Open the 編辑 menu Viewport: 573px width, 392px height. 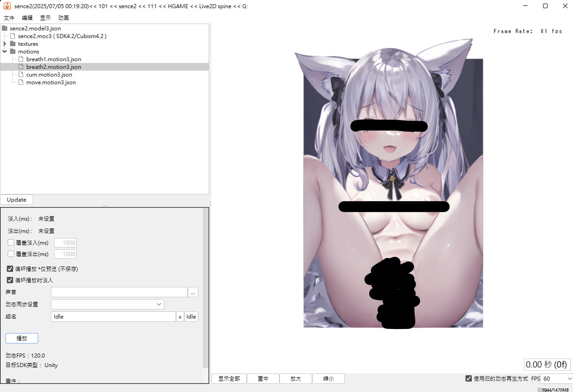click(27, 18)
